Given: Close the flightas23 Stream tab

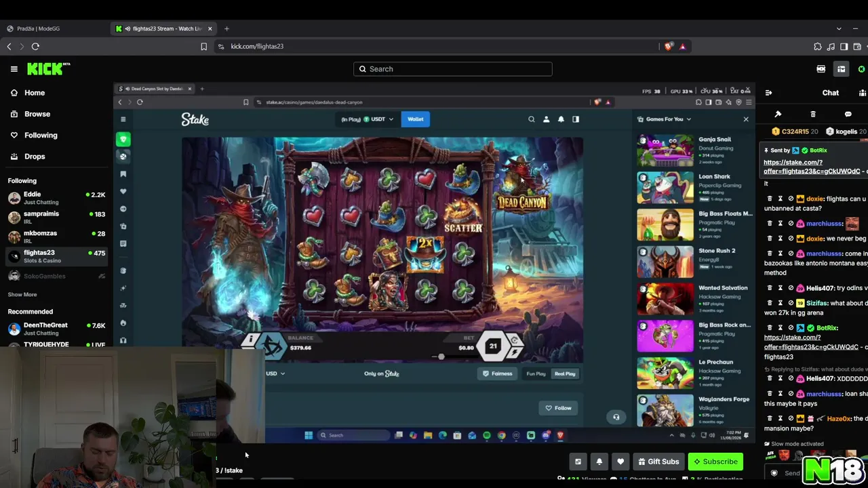Looking at the screenshot, I should point(210,28).
